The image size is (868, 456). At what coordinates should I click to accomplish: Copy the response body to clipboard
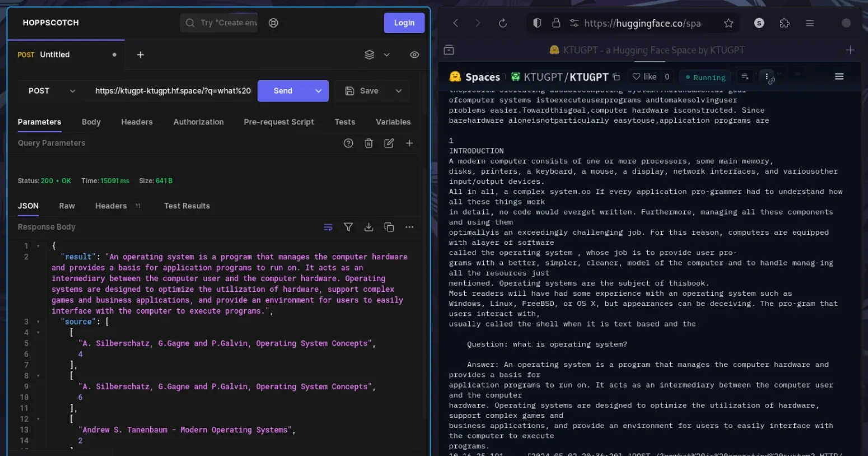(x=389, y=227)
